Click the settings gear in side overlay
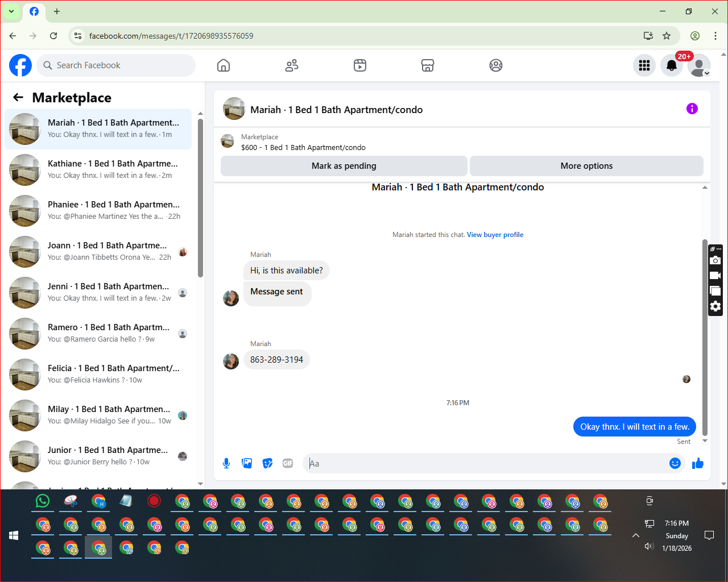The image size is (728, 582). 715,306
